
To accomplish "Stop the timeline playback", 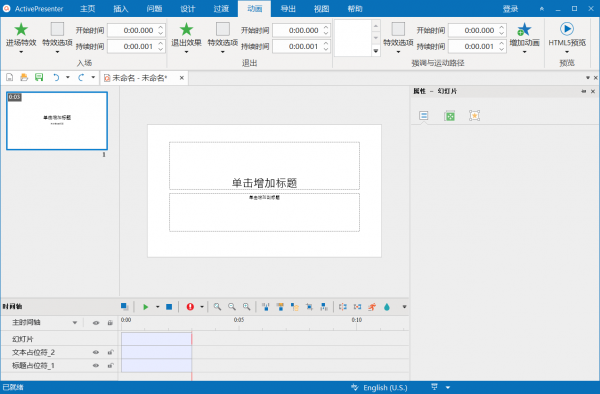I will coord(169,307).
